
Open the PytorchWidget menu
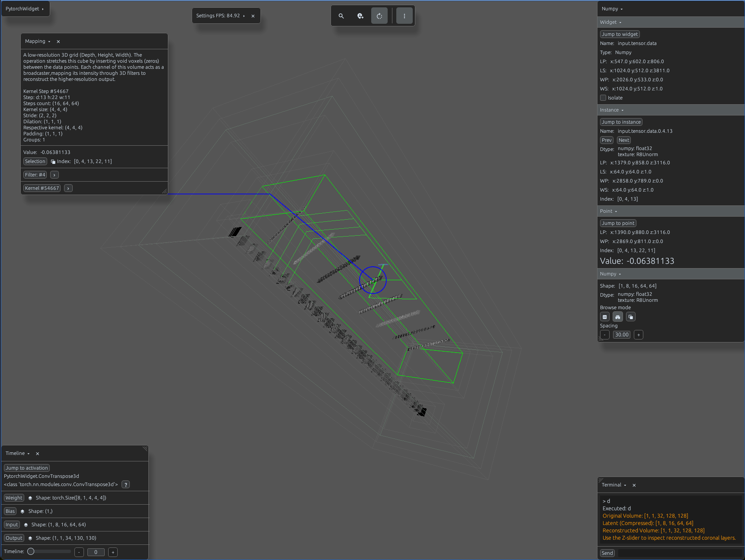(25, 9)
